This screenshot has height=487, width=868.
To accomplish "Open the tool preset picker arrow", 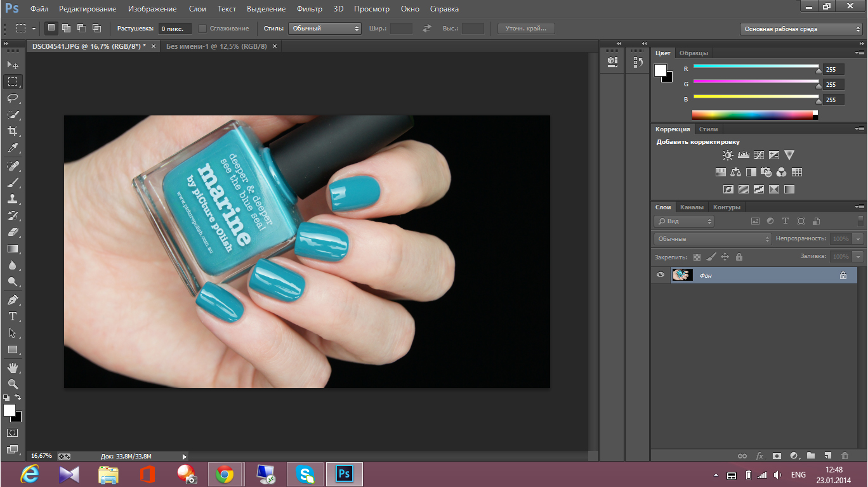I will pyautogui.click(x=34, y=29).
